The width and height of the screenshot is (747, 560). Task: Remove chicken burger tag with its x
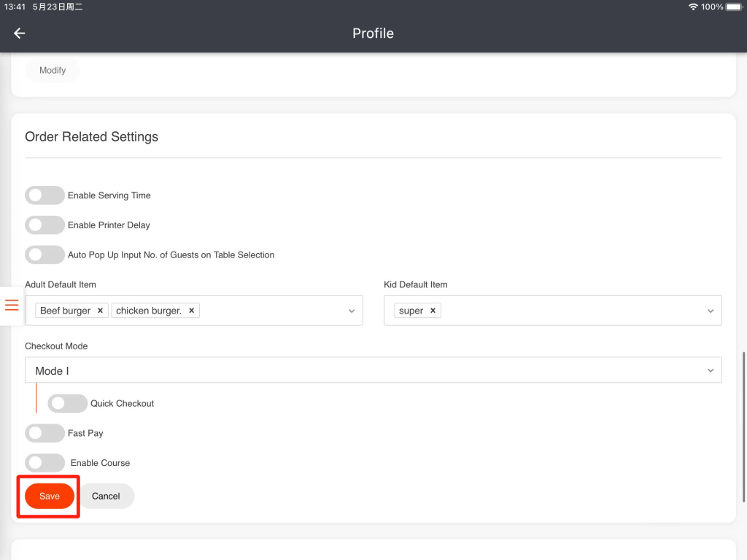tap(191, 311)
